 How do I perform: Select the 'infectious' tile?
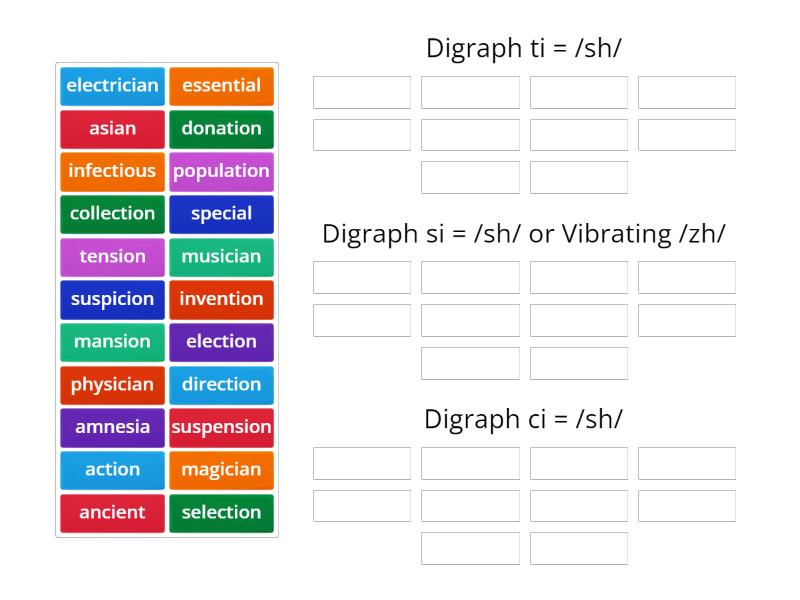(112, 171)
